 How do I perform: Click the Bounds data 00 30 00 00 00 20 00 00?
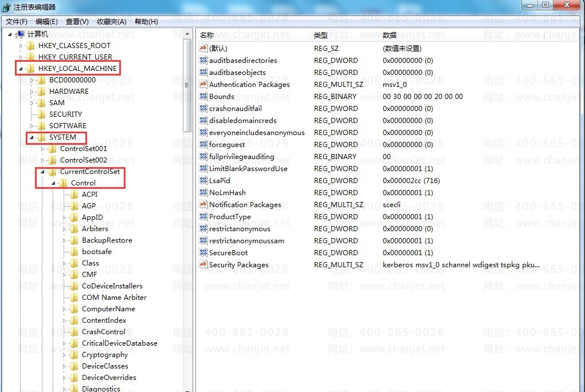423,97
